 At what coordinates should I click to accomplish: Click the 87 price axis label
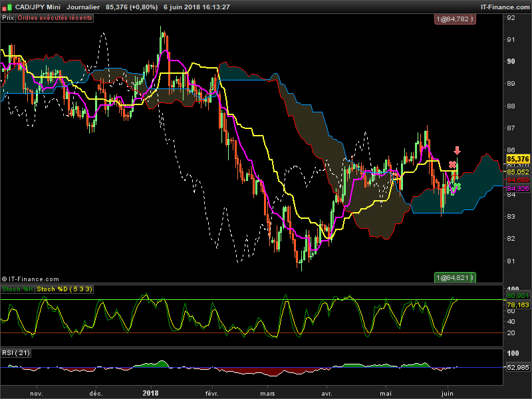coord(511,128)
